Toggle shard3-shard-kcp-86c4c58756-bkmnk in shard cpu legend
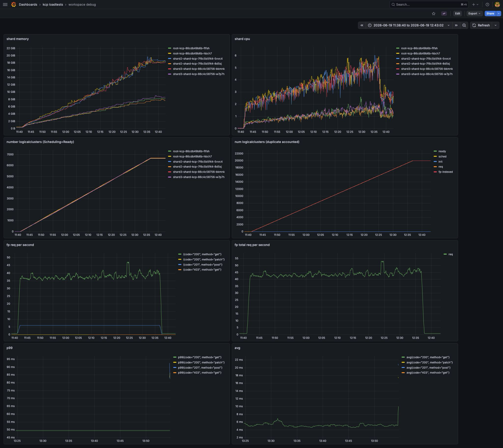Viewport: 503px width, 448px height. pyautogui.click(x=427, y=69)
